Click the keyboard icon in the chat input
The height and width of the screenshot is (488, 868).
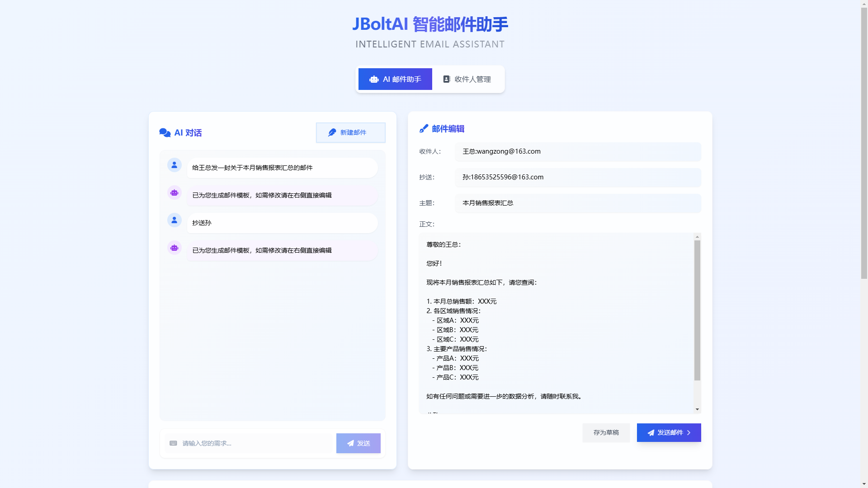pyautogui.click(x=173, y=443)
